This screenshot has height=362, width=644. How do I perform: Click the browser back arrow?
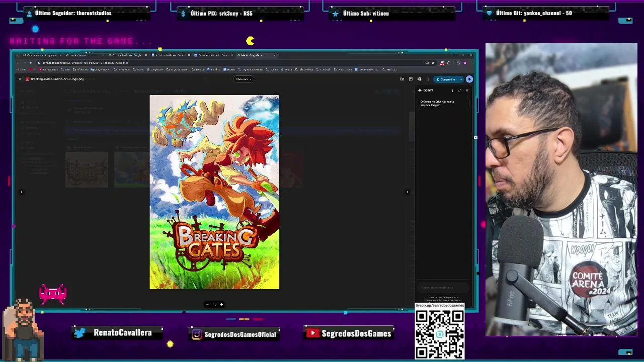(18, 63)
